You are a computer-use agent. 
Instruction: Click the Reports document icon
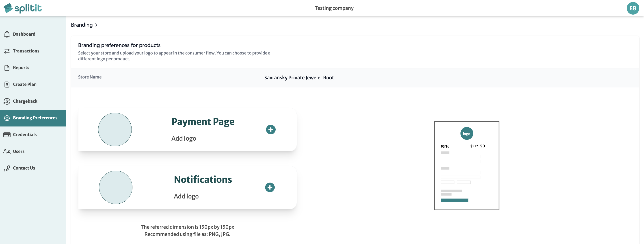point(7,68)
